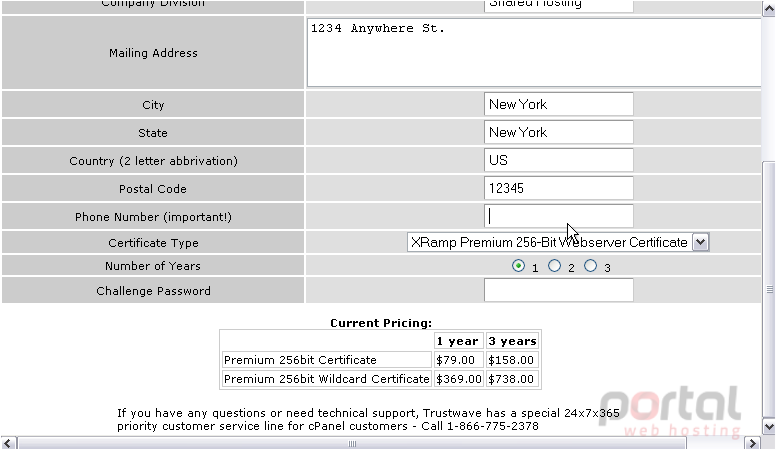Select the 1 year radio button
776x450 pixels.
point(518,266)
